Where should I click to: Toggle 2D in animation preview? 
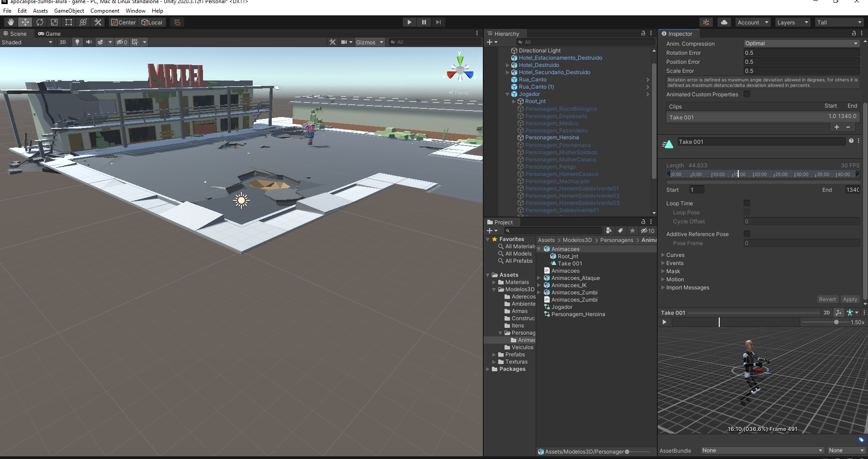pyautogui.click(x=827, y=312)
